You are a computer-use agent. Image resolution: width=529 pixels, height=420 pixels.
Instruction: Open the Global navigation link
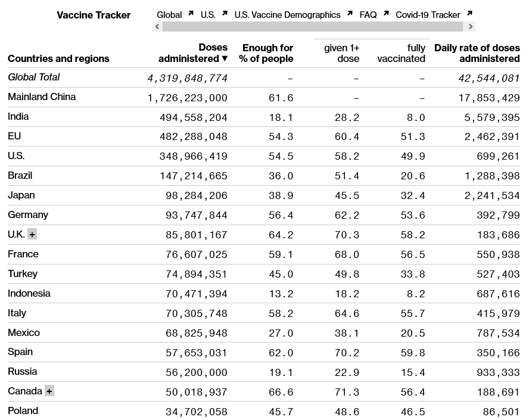(169, 15)
